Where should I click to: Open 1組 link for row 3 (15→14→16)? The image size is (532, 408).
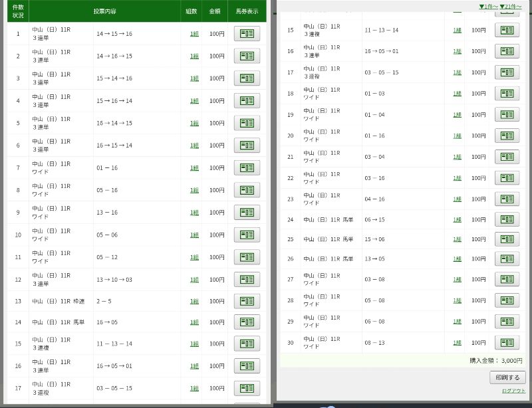pos(194,78)
